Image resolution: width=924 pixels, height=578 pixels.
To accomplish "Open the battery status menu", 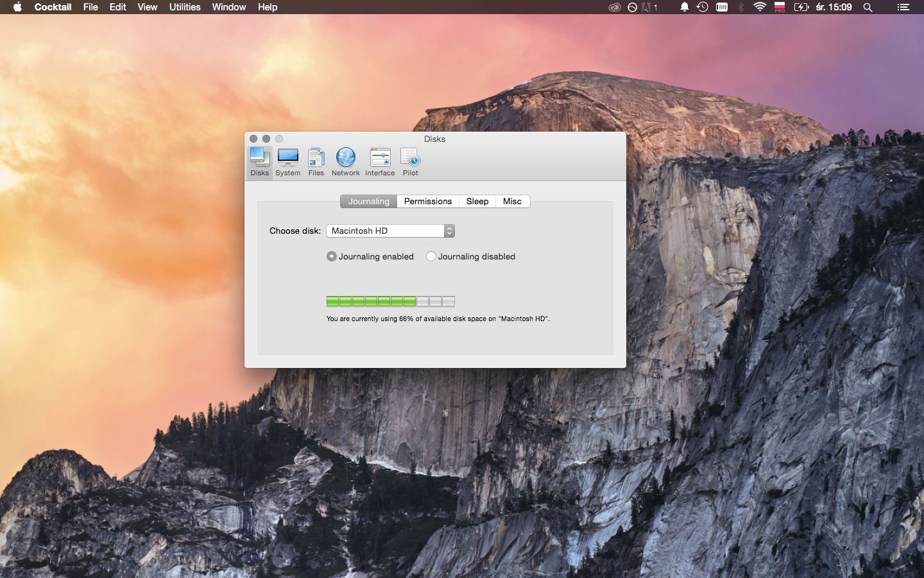I will 801,7.
